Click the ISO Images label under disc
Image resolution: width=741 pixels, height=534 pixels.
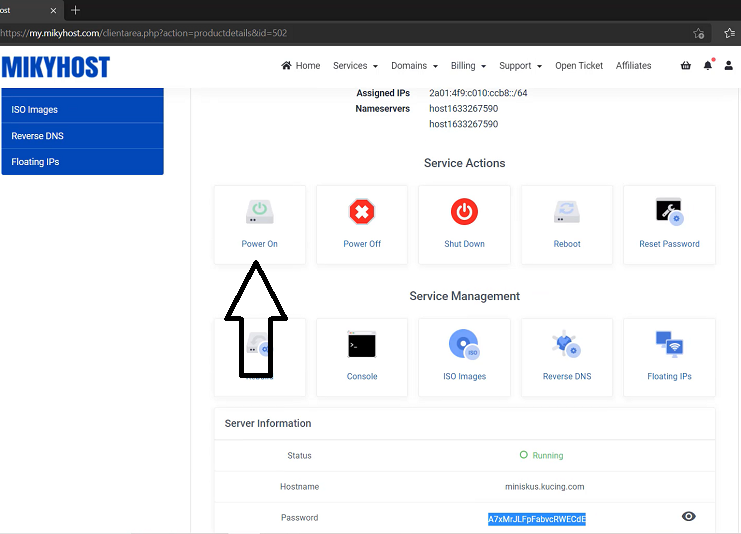pyautogui.click(x=464, y=376)
